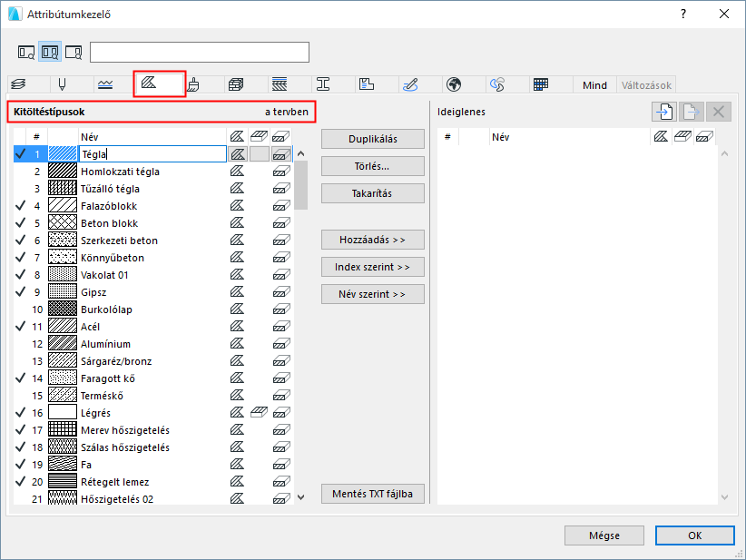Sort left list by # column

coord(36,137)
